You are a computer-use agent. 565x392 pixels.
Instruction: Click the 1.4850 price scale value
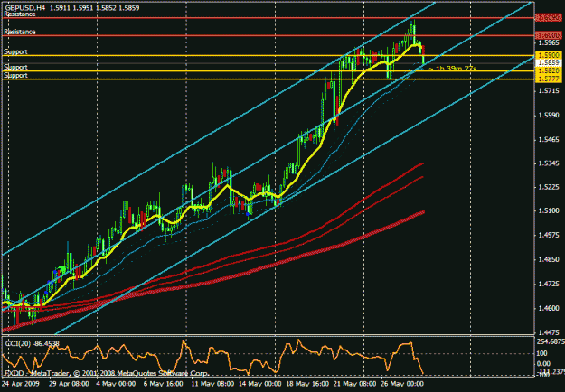[x=549, y=259]
